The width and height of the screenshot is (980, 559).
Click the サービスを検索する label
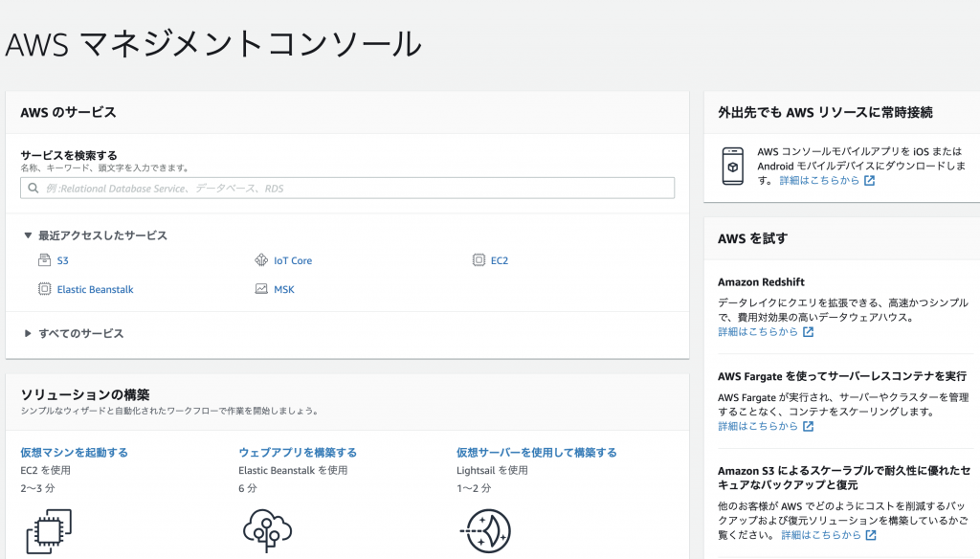[x=69, y=155]
